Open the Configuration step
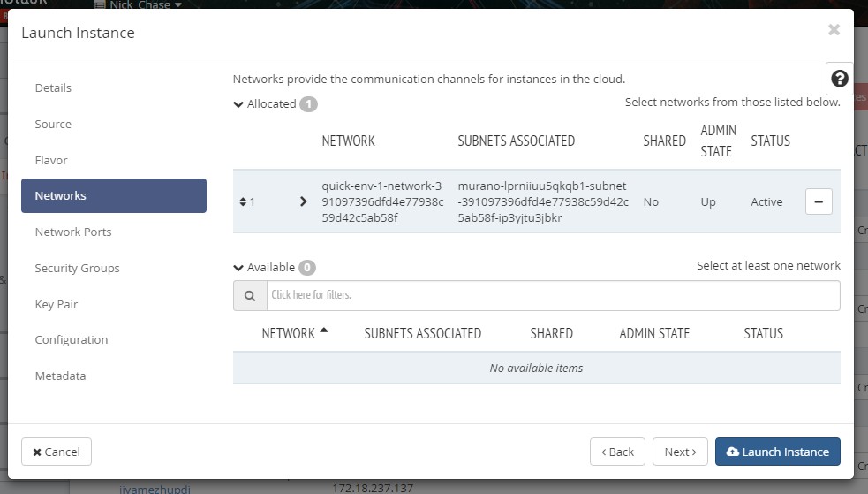Screen dimensions: 868x494 click(72, 340)
